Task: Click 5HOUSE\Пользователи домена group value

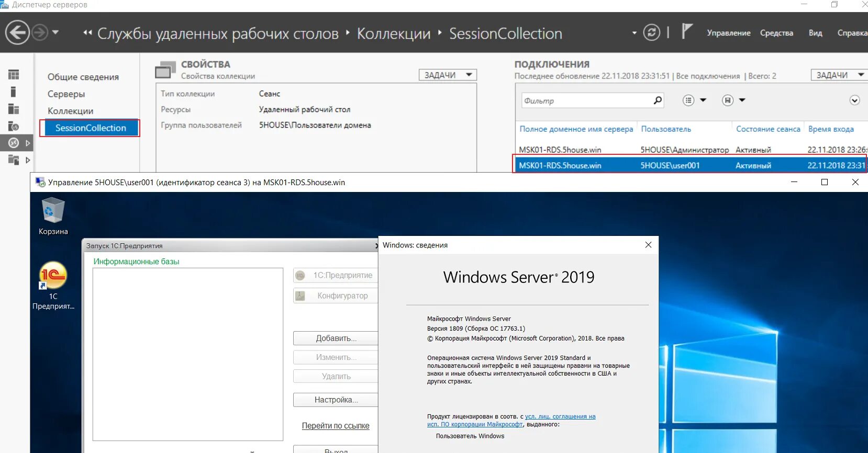Action: [x=315, y=125]
